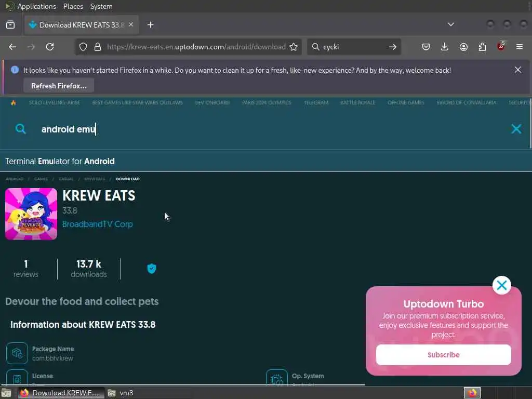
Task: Open the System menu
Action: (x=101, y=6)
